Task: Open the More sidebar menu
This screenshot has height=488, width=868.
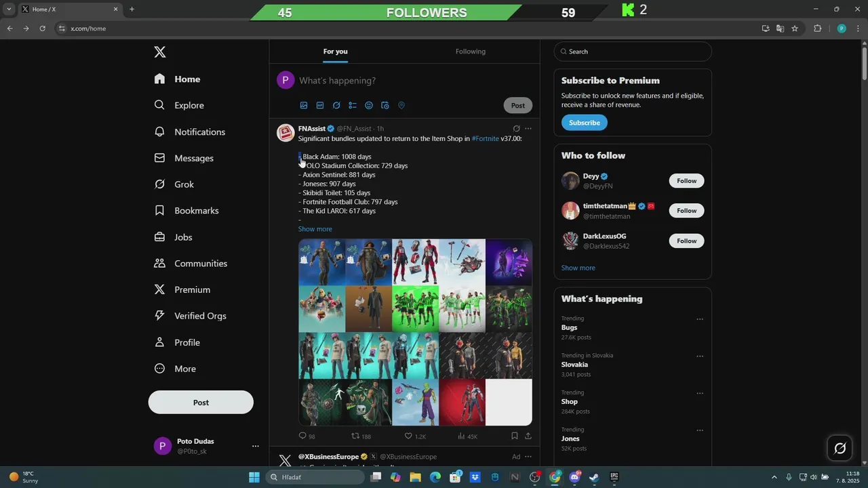Action: pyautogui.click(x=175, y=369)
